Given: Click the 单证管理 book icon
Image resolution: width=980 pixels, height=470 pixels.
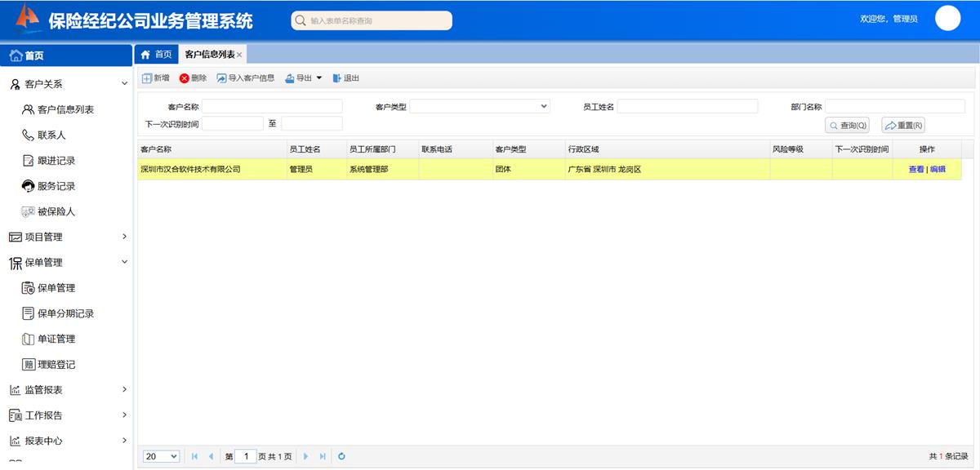Looking at the screenshot, I should coord(29,339).
